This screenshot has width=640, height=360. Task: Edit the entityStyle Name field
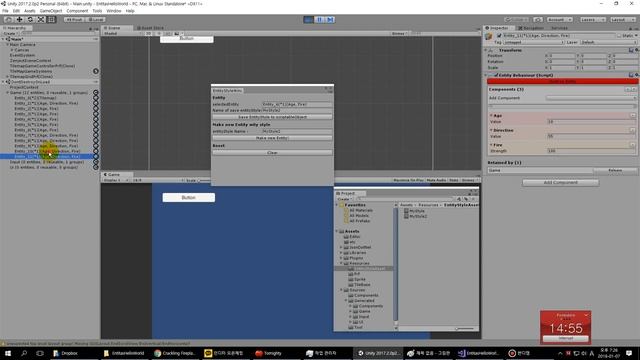pyautogui.click(x=297, y=131)
